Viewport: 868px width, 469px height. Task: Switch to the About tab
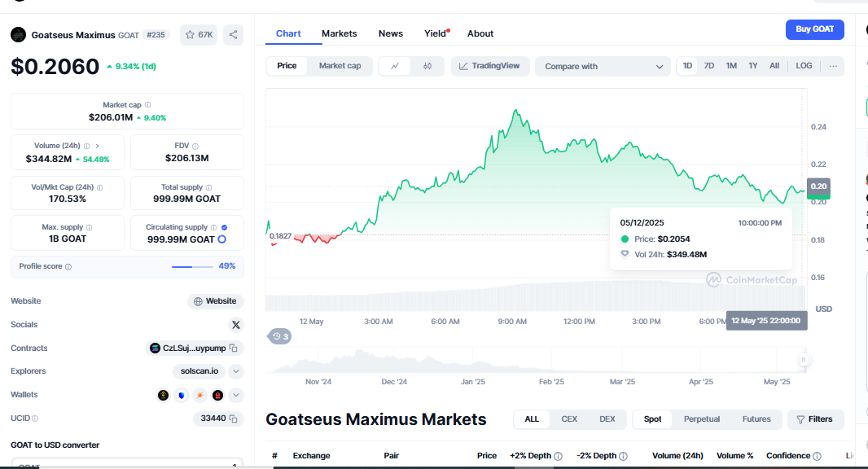coord(480,33)
